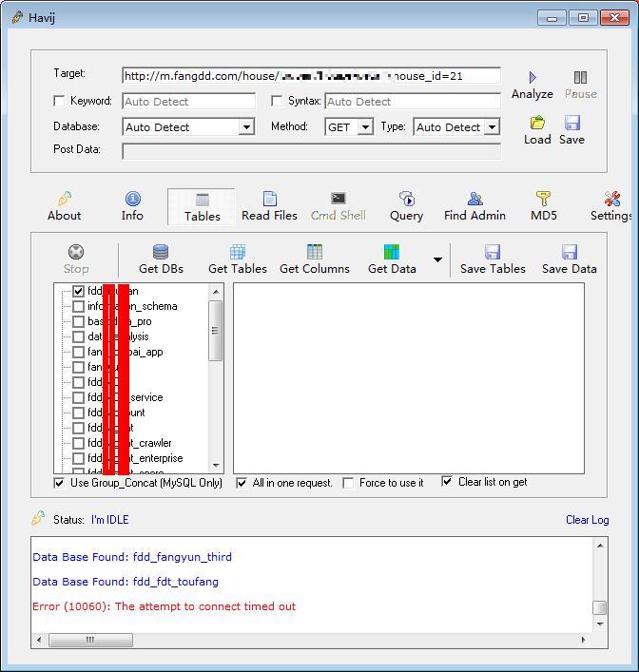Click the Clear Log link
Viewport: 639px width, 672px height.
tap(587, 520)
